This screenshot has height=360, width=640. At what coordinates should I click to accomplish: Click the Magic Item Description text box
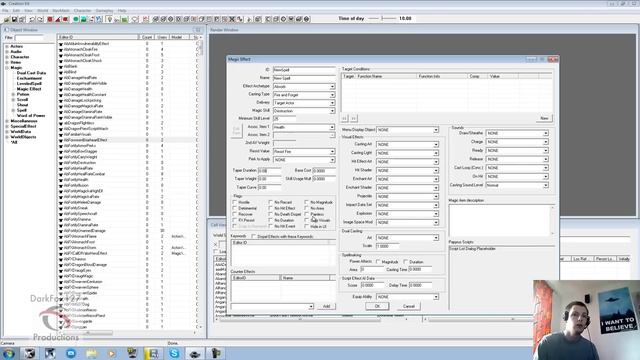502,220
